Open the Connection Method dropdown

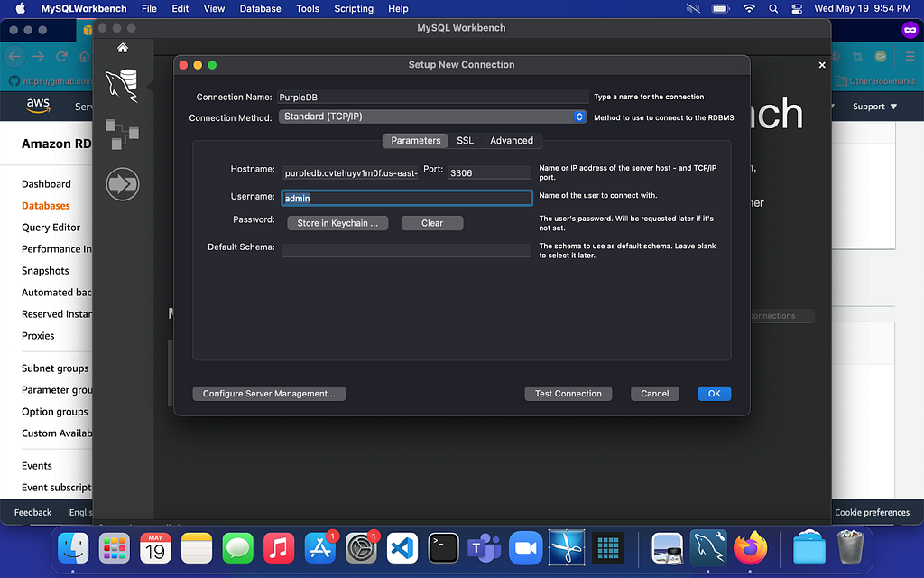tap(432, 117)
